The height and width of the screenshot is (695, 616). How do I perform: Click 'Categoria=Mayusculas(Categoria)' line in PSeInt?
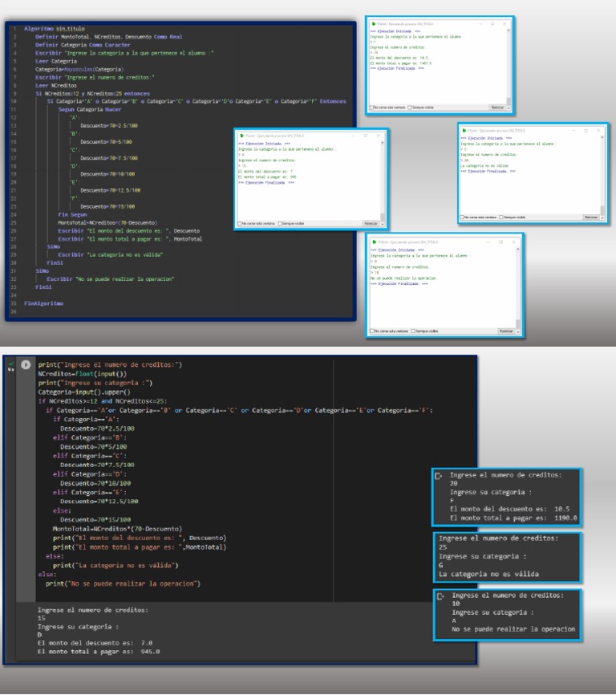pos(79,70)
